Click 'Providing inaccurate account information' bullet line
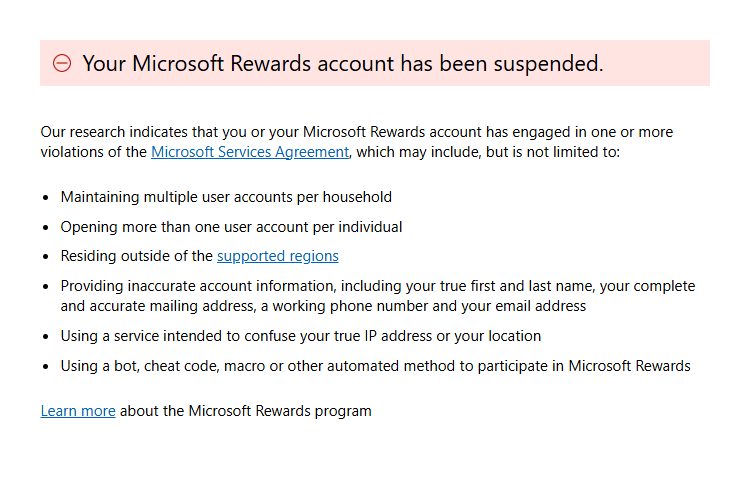This screenshot has width=747, height=484. [377, 286]
